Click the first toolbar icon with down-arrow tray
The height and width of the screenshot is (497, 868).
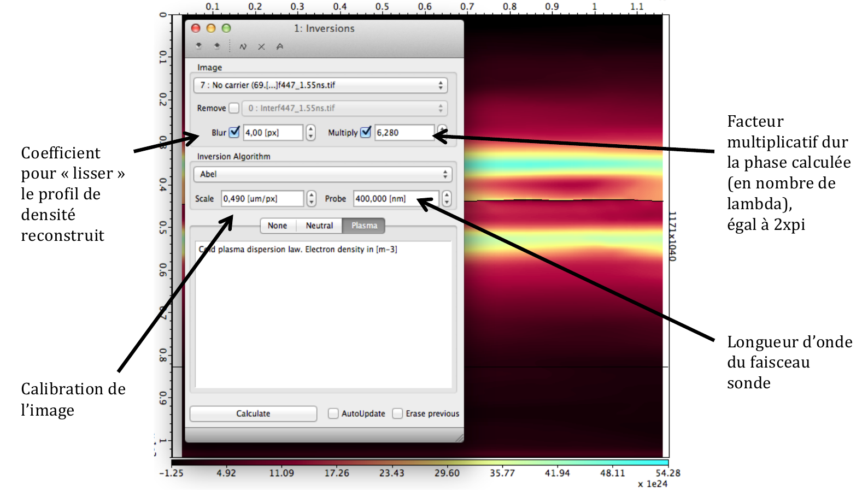pos(198,46)
